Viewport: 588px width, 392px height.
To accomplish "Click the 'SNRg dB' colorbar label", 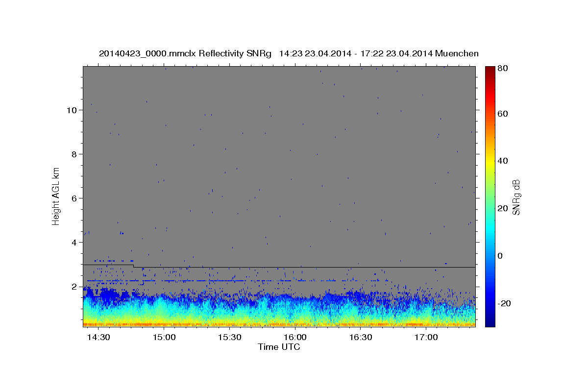I will pyautogui.click(x=516, y=197).
